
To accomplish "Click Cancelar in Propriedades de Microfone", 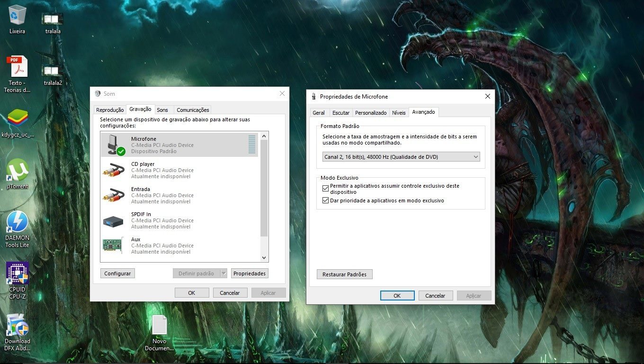I will (435, 295).
